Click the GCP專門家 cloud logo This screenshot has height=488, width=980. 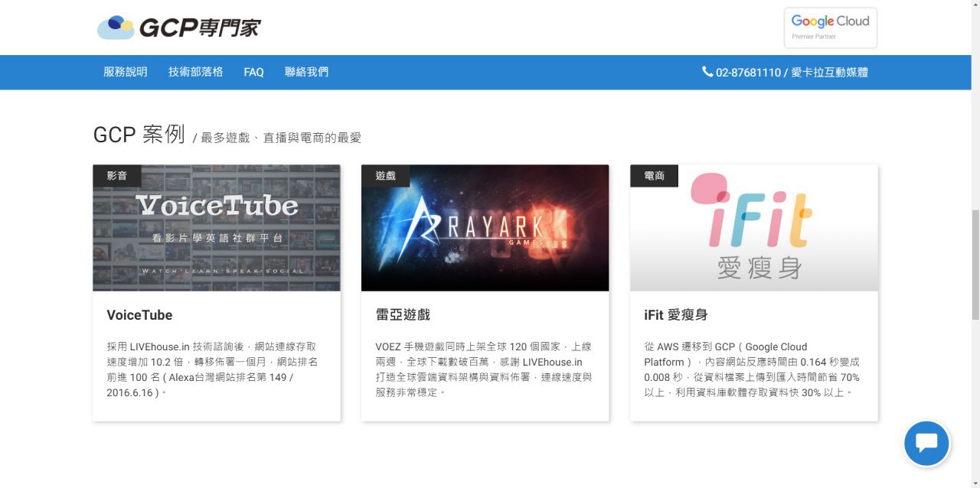click(178, 28)
